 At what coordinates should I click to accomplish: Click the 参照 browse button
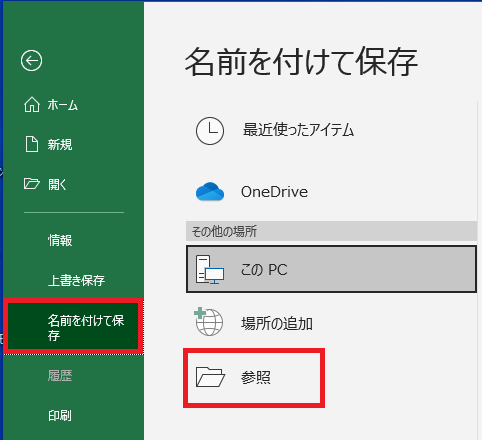click(x=254, y=378)
